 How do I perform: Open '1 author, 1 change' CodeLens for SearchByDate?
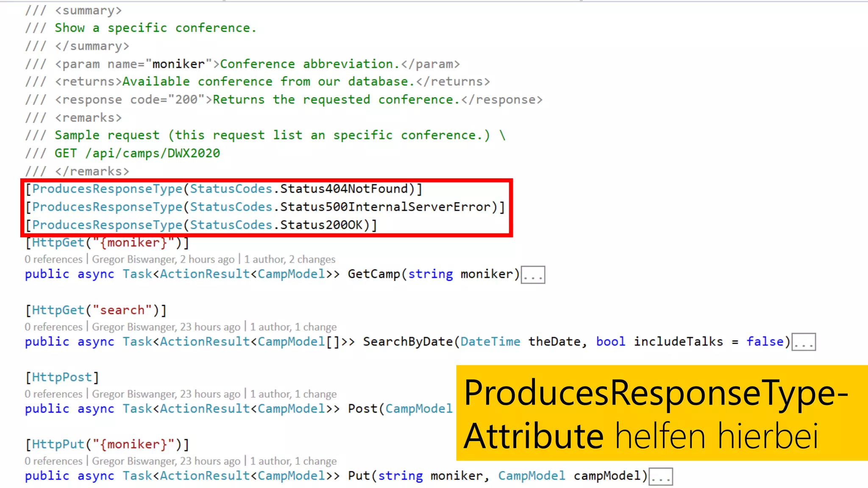point(293,327)
